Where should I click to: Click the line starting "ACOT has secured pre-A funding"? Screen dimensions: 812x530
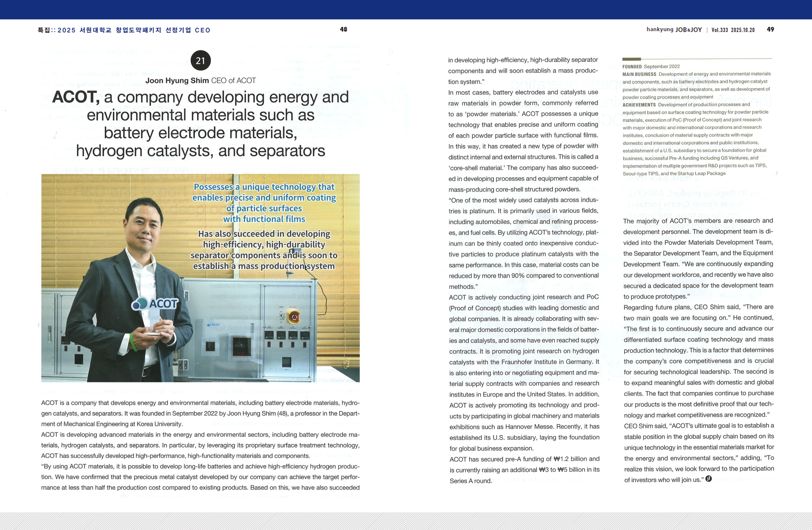coord(524,459)
